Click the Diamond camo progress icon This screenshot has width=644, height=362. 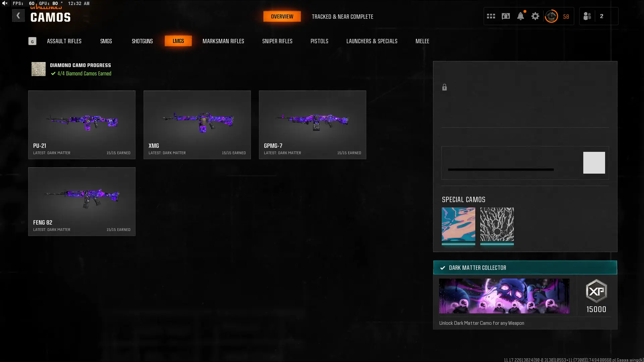(39, 69)
